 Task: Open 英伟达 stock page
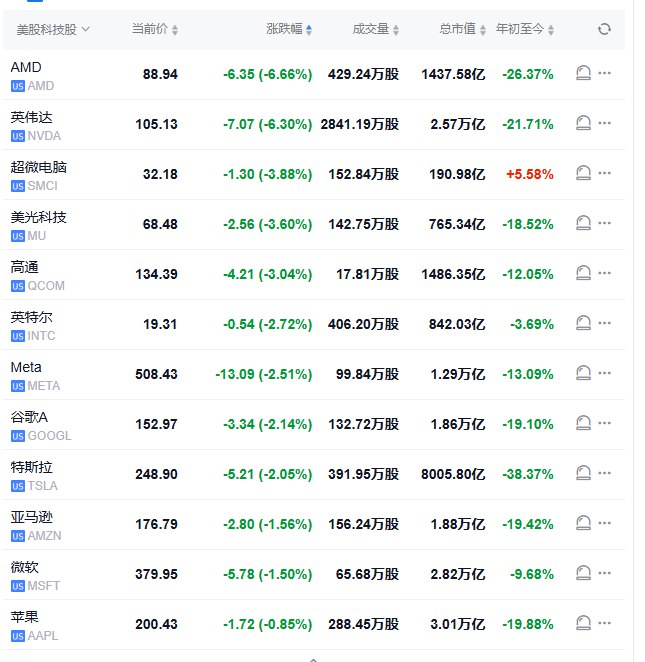pos(31,117)
